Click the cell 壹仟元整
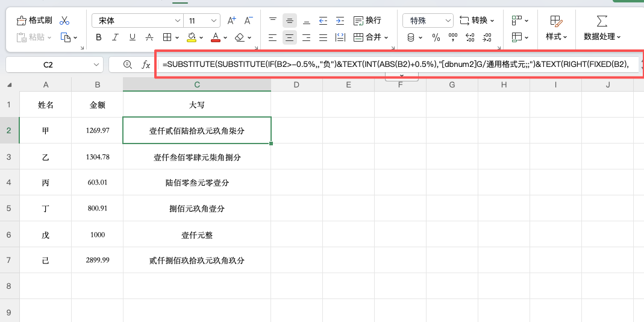 [x=197, y=235]
